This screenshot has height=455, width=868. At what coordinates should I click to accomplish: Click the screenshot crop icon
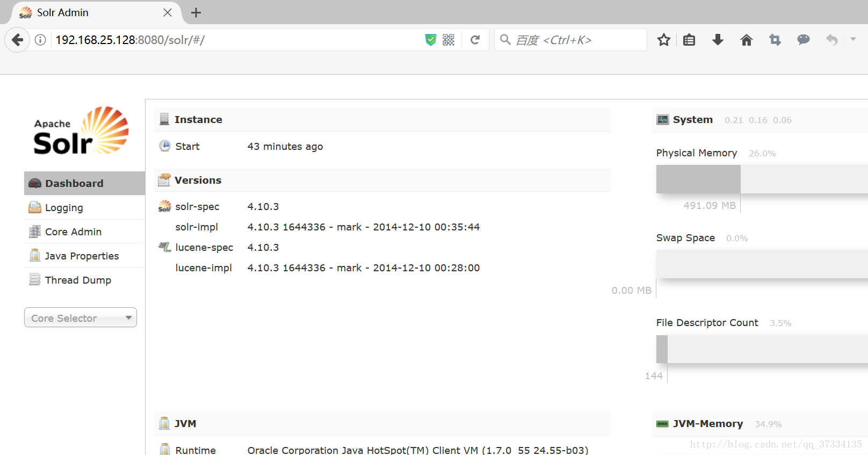tap(775, 40)
